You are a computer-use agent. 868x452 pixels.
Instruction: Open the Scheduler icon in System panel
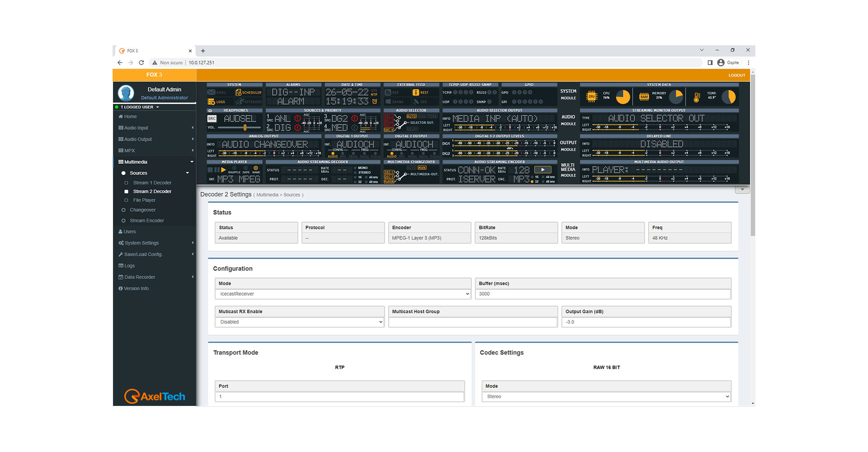click(238, 93)
